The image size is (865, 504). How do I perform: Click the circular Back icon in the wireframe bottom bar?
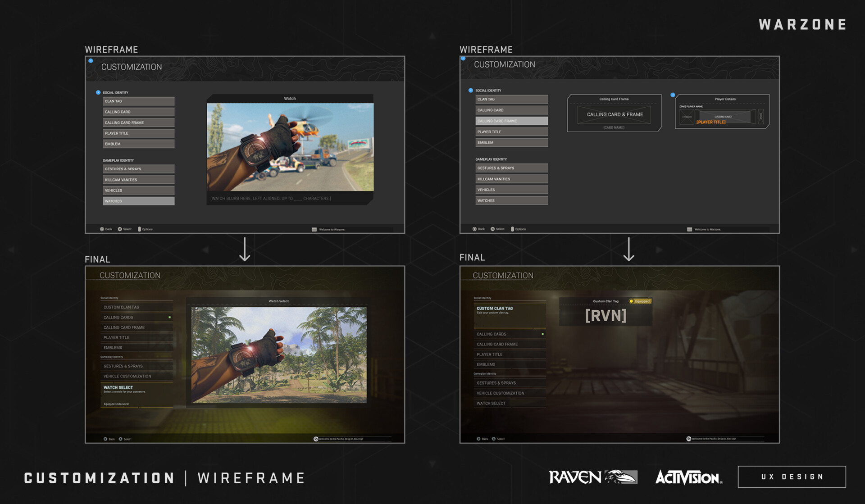102,229
